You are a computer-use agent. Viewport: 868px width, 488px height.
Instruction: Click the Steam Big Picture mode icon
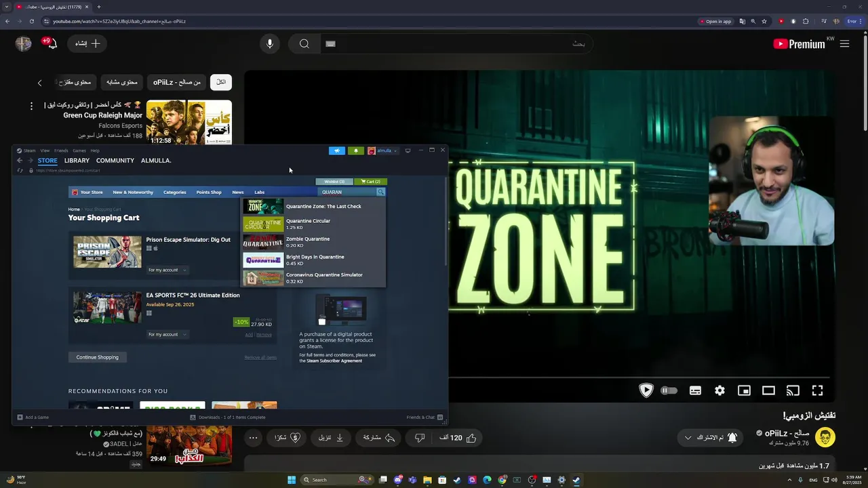pyautogui.click(x=408, y=150)
